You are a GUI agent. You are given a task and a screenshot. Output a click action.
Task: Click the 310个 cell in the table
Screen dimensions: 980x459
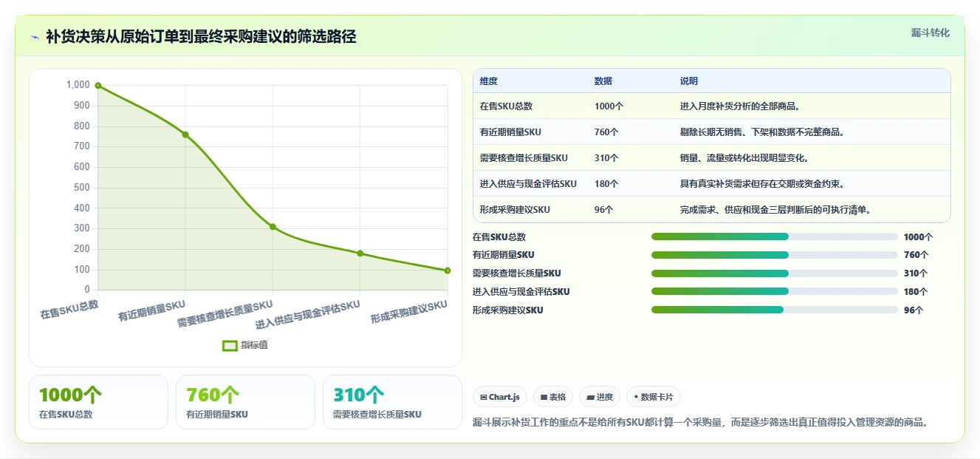pyautogui.click(x=606, y=158)
